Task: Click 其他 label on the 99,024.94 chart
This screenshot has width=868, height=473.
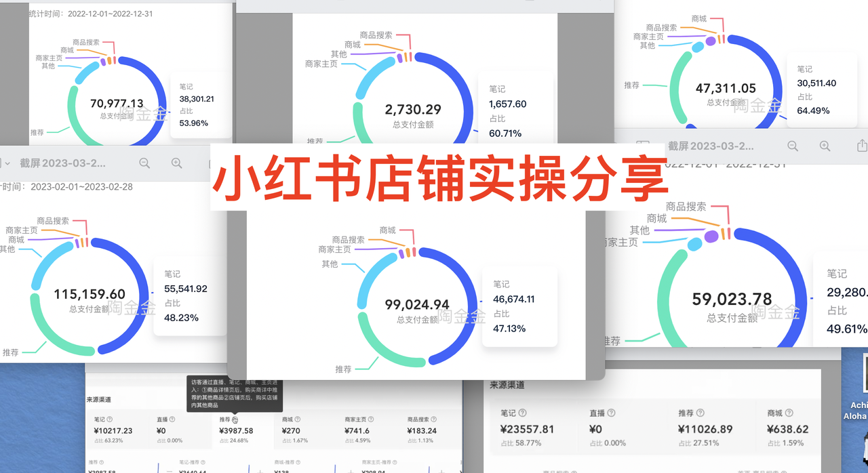Action: [x=330, y=264]
